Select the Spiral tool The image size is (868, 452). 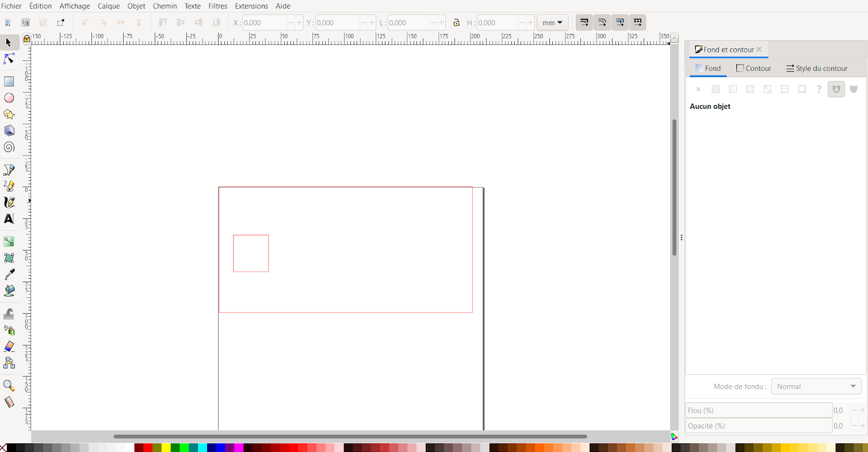pyautogui.click(x=9, y=147)
